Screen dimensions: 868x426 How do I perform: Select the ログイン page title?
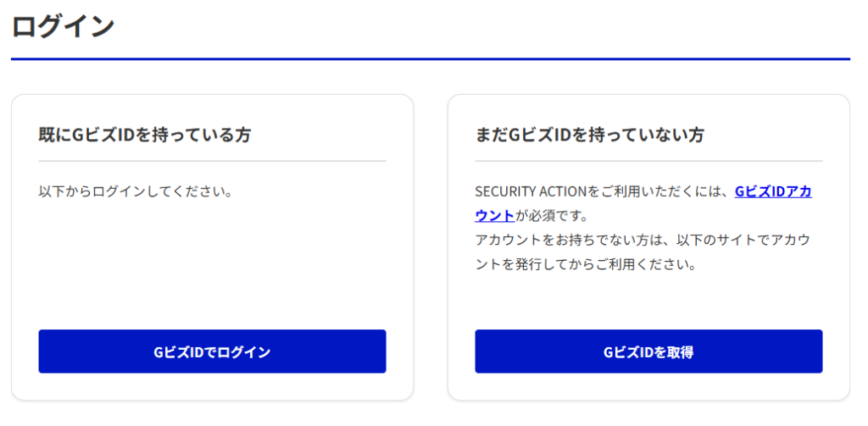[x=63, y=26]
